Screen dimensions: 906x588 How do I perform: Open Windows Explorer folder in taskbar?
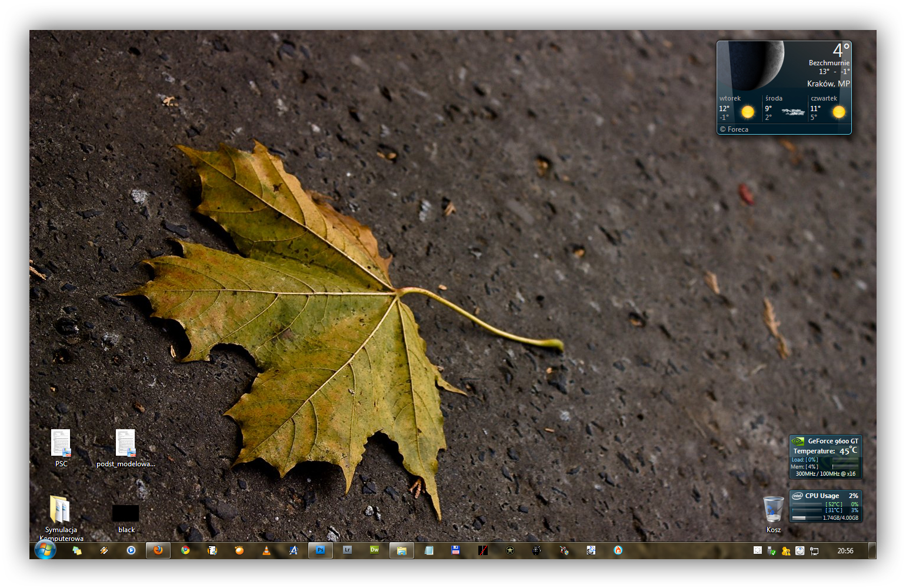point(402,550)
